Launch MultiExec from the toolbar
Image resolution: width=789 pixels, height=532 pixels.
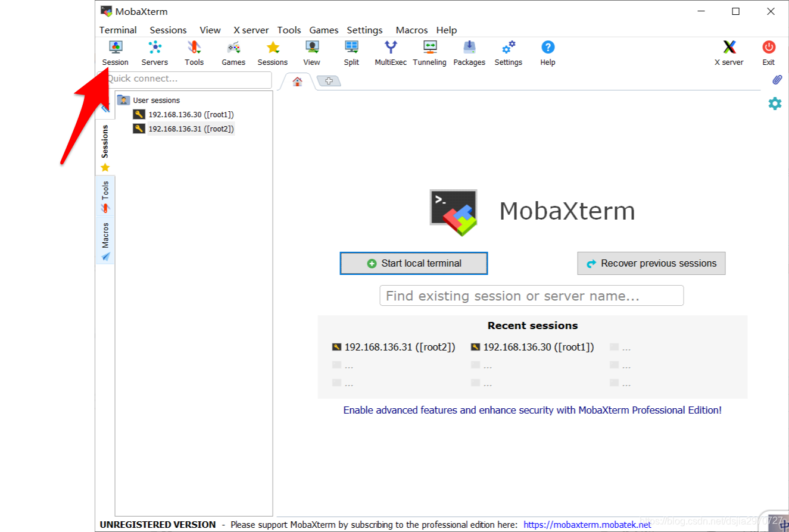[x=391, y=53]
